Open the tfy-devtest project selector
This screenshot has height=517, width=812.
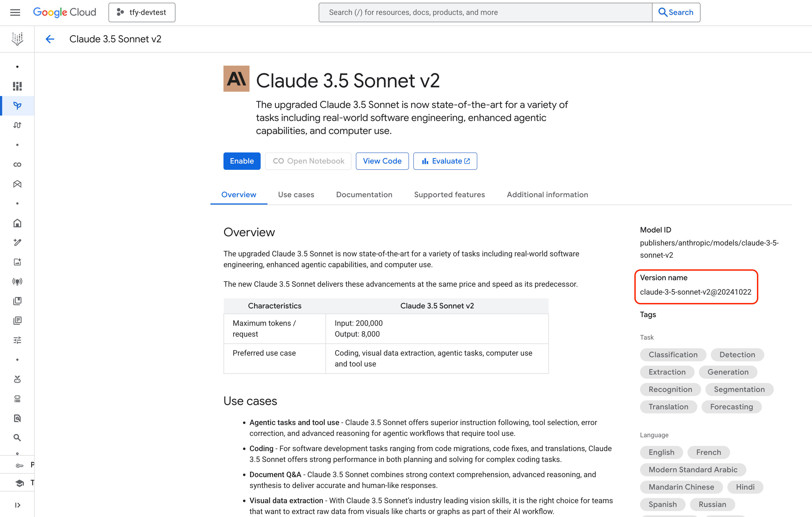(142, 12)
